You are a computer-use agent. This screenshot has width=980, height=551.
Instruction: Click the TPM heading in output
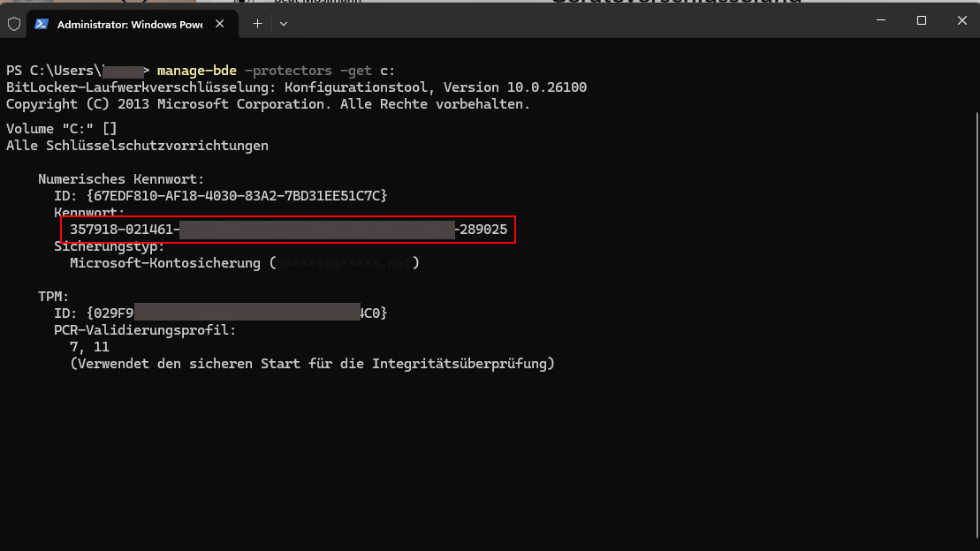53,297
